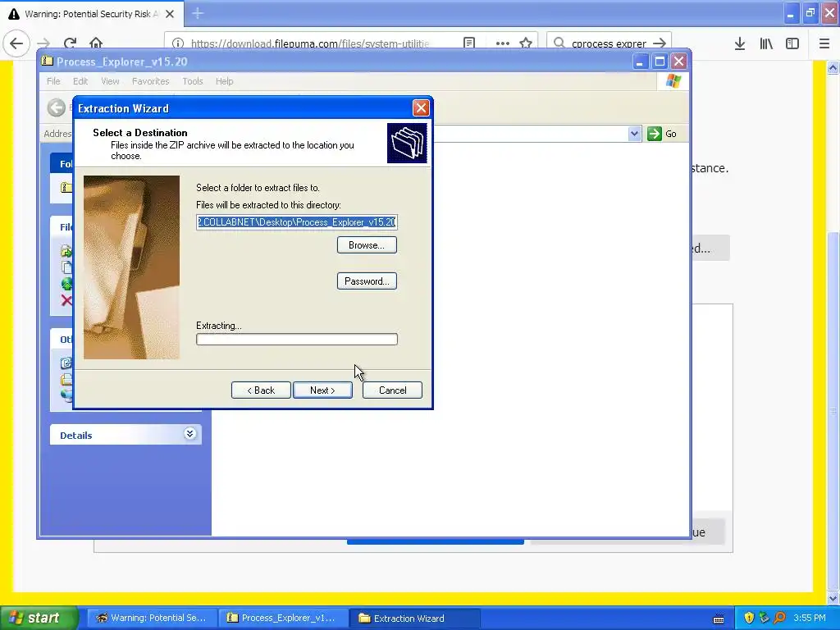Click the green Go arrow button
The image size is (840, 630).
(655, 134)
